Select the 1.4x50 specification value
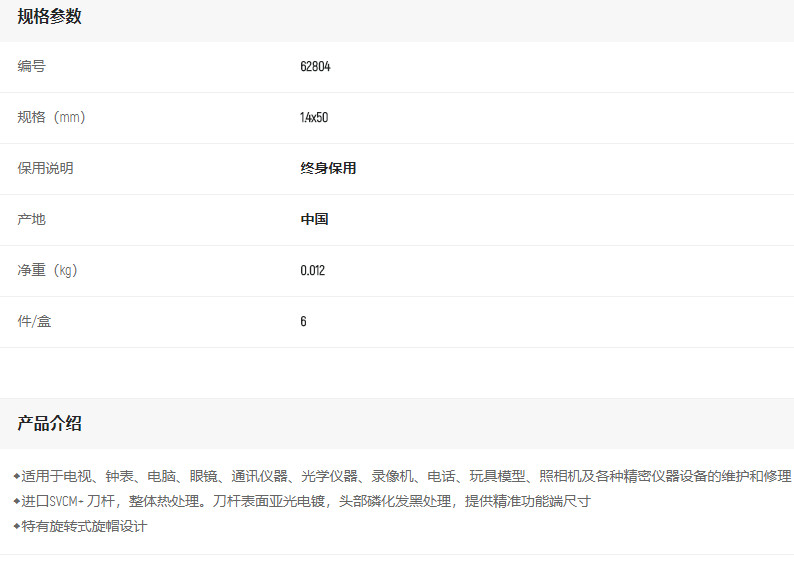Viewport: 794px width, 566px height. coord(314,118)
